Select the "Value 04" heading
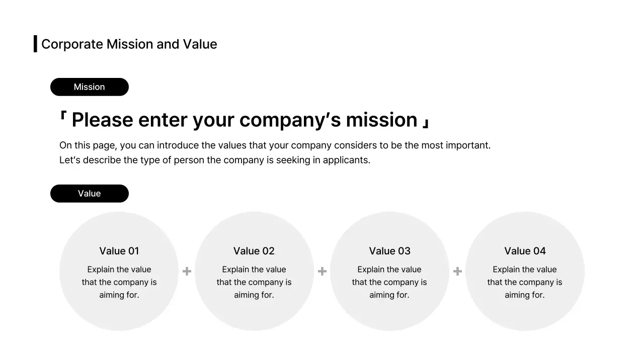 tap(525, 251)
